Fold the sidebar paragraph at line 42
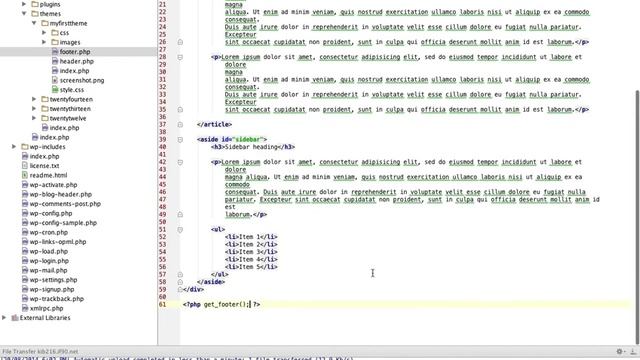640x360 pixels. [180, 162]
